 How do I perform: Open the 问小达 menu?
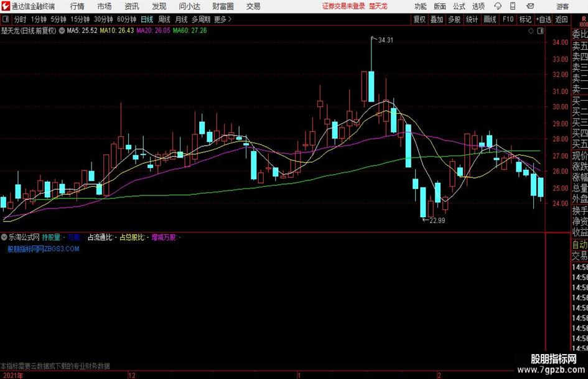click(x=190, y=6)
